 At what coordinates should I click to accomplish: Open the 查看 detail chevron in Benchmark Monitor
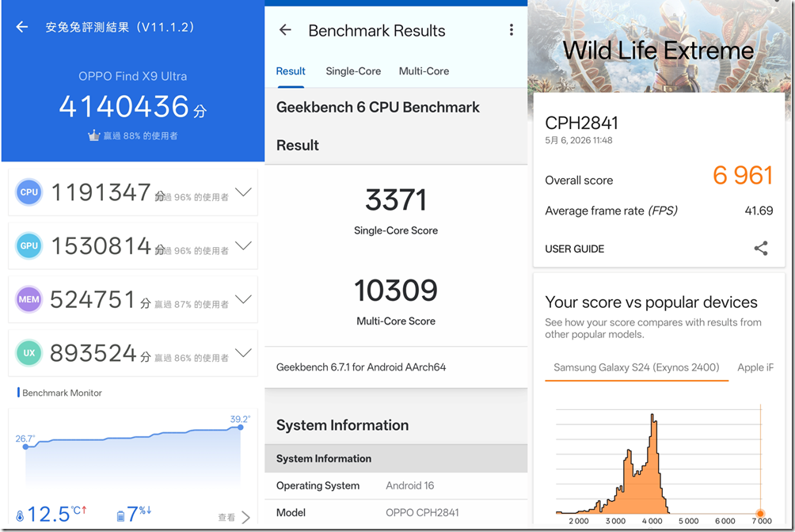coord(246,517)
